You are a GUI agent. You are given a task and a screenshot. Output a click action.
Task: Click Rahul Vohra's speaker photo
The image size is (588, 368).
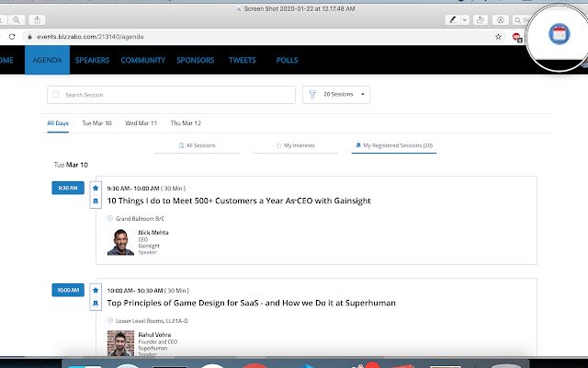pyautogui.click(x=120, y=343)
